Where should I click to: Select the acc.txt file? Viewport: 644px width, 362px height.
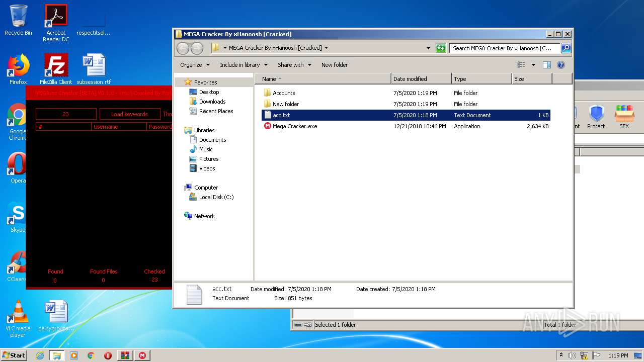406,115
